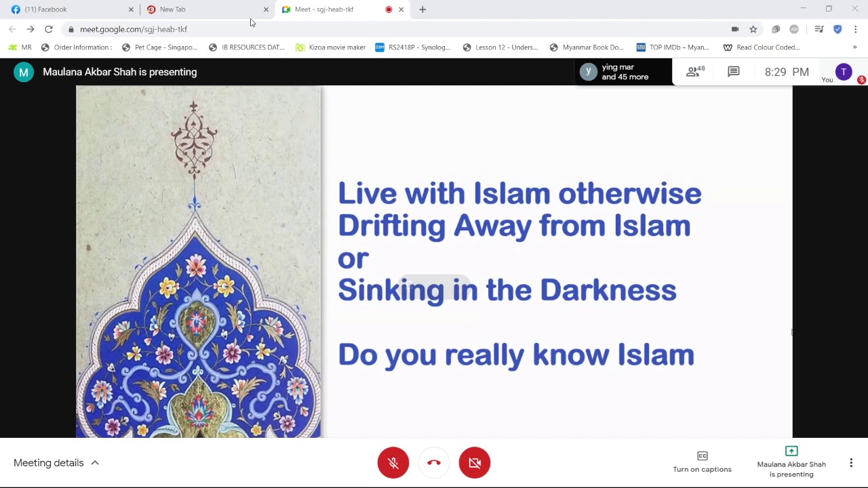This screenshot has width=868, height=488.
Task: Minimize the Chrome window
Action: [803, 9]
